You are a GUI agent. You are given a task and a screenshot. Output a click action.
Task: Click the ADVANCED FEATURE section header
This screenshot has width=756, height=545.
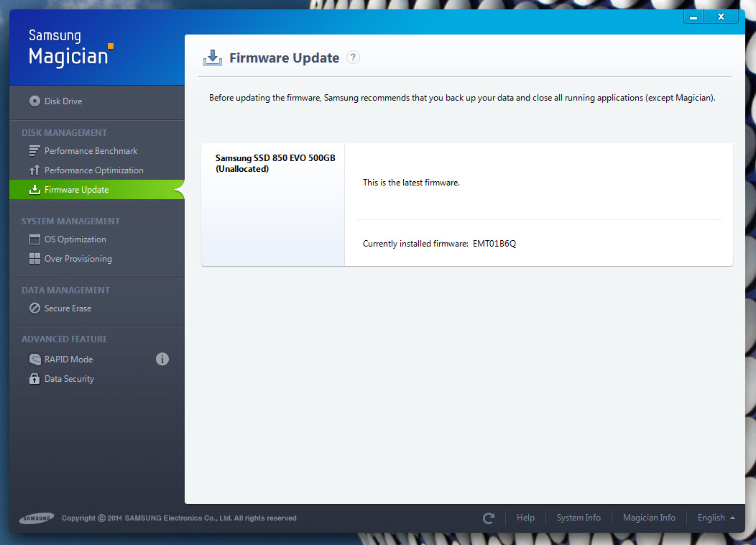click(x=64, y=339)
